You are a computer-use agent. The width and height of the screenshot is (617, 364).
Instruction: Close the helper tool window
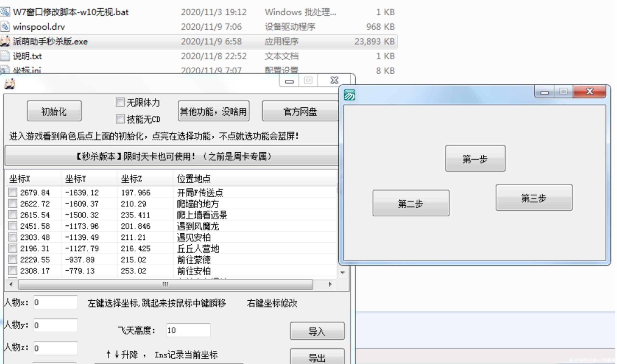(334, 81)
